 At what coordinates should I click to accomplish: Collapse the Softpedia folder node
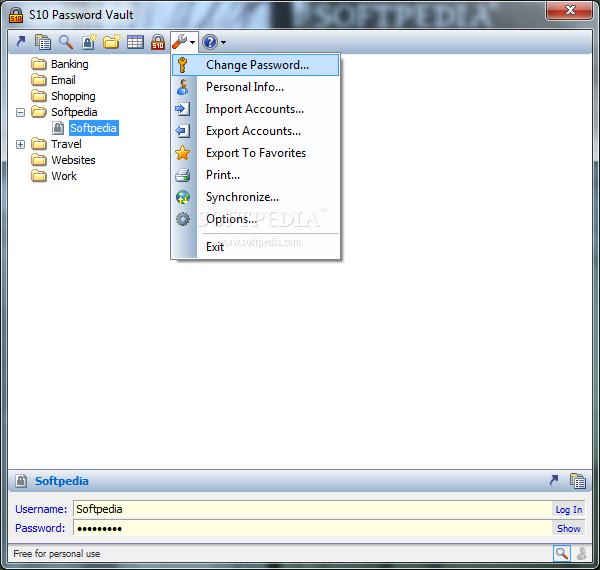(x=20, y=112)
